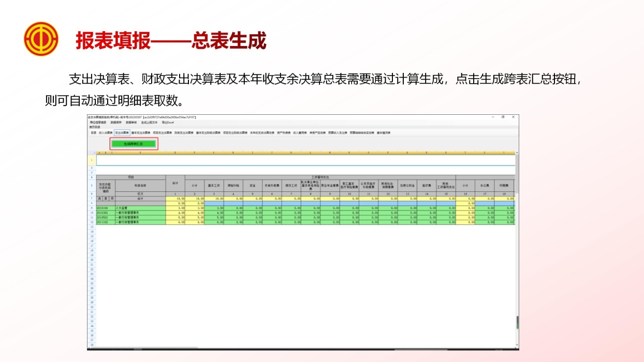The height and width of the screenshot is (362, 644).
Task: Click the white formula input row above the table
Action: (x=300, y=160)
